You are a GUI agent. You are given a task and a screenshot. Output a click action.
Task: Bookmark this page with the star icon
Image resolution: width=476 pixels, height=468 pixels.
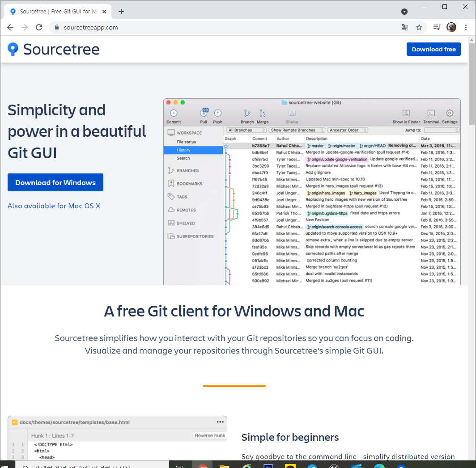point(419,27)
